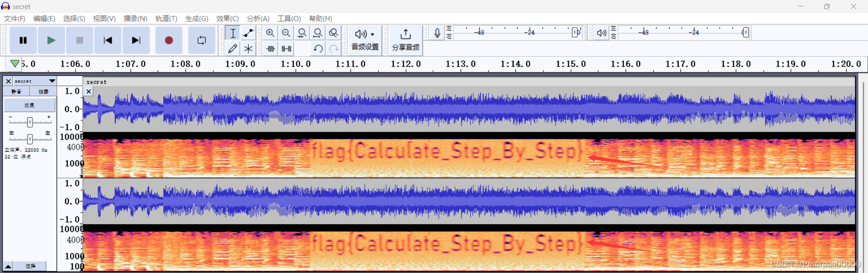Click the green playhead triangle on the timeline
The width and height of the screenshot is (868, 273).
[15, 64]
